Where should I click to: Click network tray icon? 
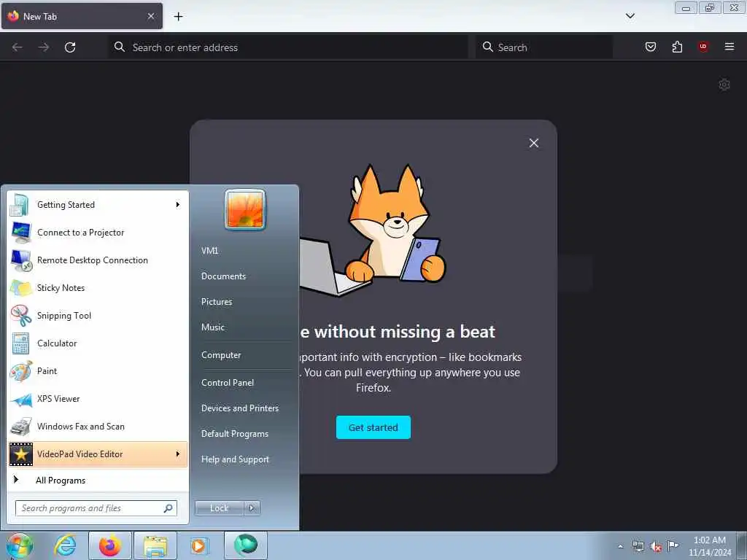(x=638, y=547)
